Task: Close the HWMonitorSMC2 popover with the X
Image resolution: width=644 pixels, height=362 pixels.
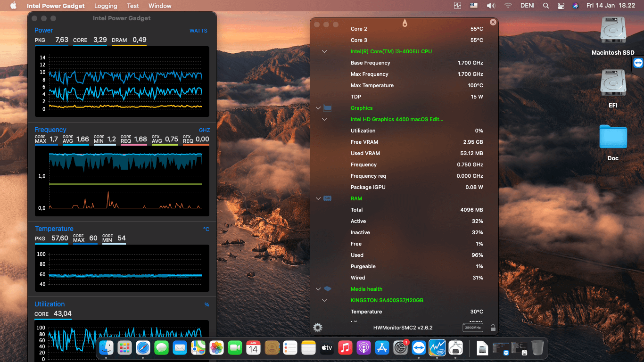Action: [x=493, y=22]
